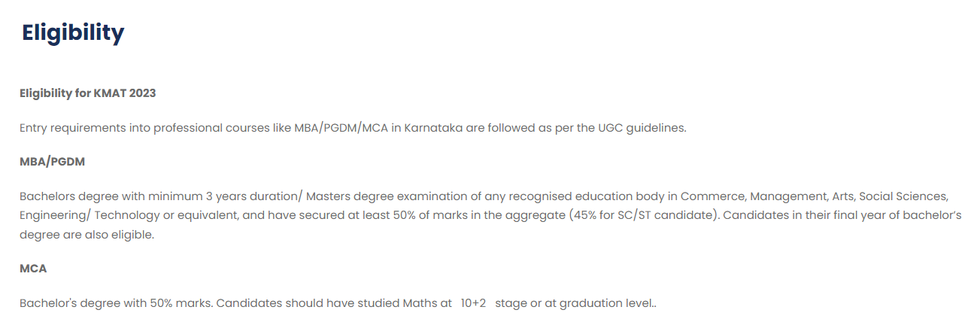Click the word "Karnataka" in the first paragraph
The height and width of the screenshot is (313, 980).
[433, 128]
